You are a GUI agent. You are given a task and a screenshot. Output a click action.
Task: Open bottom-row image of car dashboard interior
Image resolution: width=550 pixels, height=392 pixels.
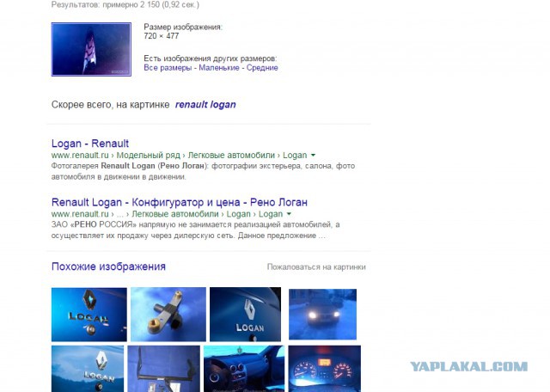(244, 369)
